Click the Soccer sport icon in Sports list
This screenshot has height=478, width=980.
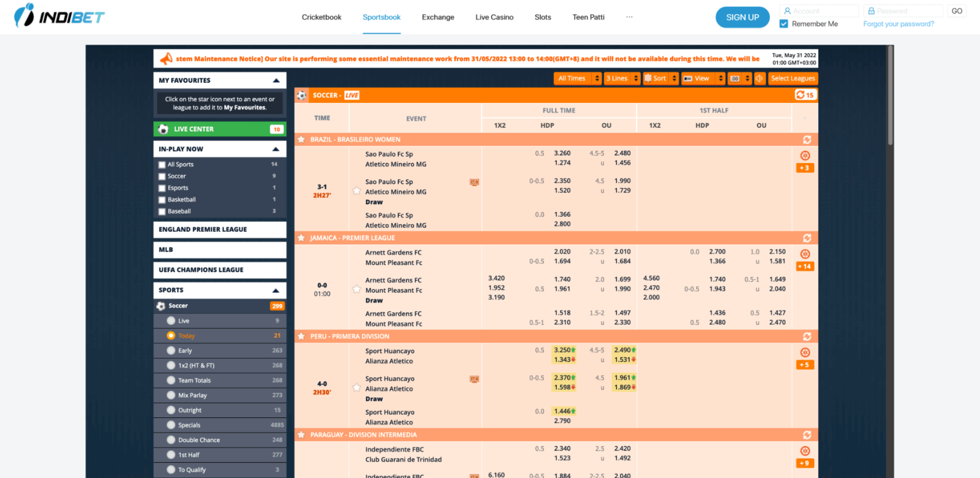(160, 306)
